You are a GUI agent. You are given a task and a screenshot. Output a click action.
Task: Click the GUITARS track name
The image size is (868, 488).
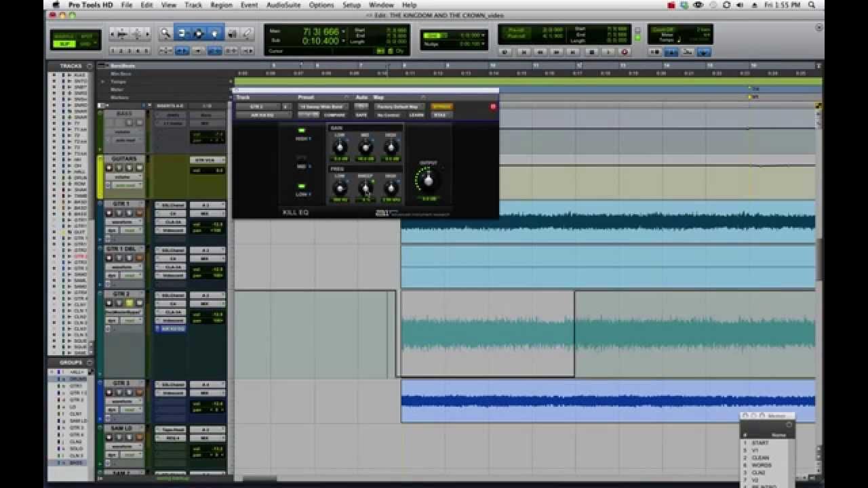[x=124, y=159]
